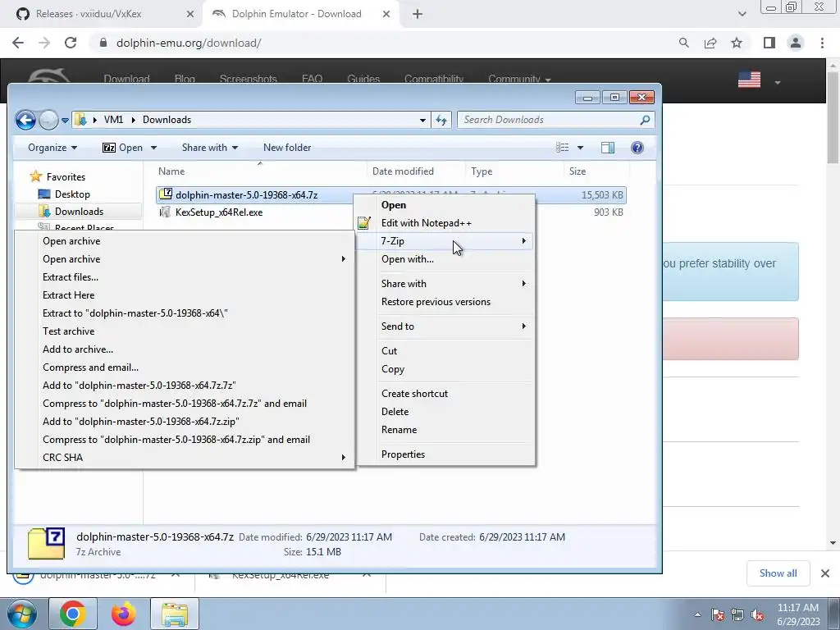Screen dimensions: 840x630
Task: Switch to Releases vxiiduu/VxKex tab
Action: (102, 14)
